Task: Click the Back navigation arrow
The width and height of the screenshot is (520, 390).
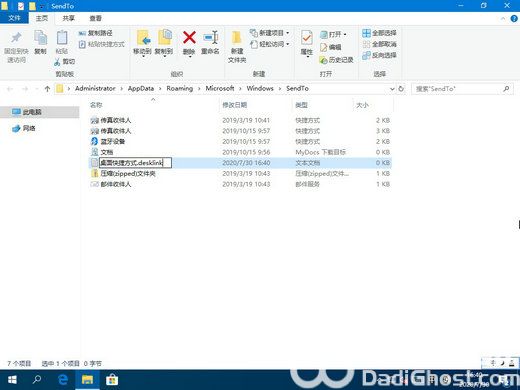Action: [x=10, y=89]
